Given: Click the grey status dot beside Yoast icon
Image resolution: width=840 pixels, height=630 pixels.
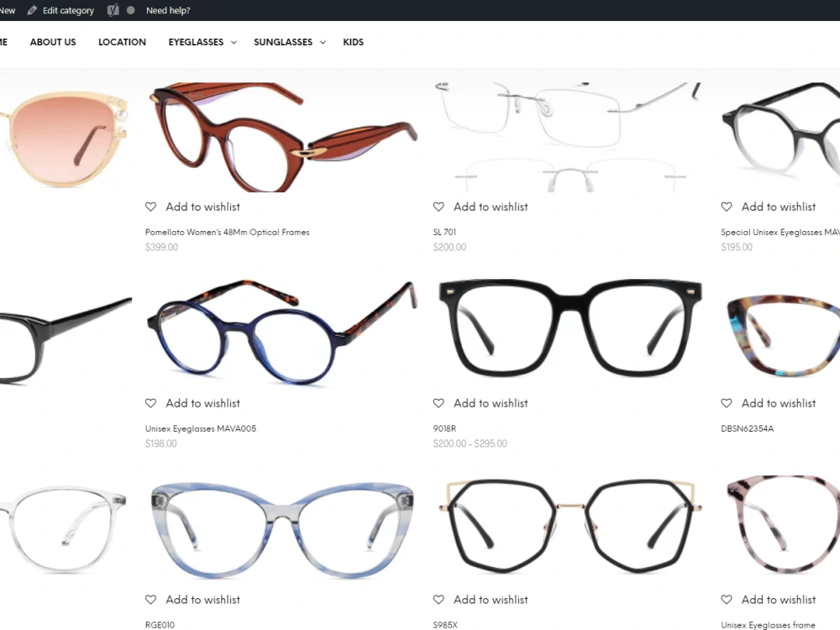Looking at the screenshot, I should coord(131,10).
